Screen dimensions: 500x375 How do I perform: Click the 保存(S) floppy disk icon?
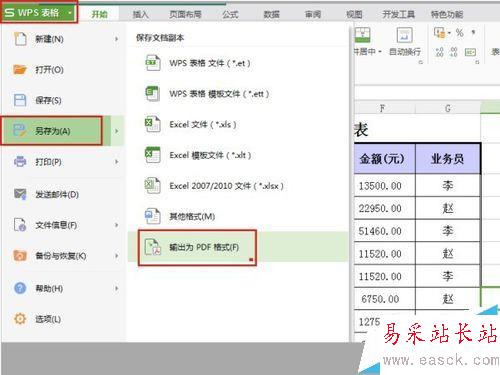tap(20, 100)
